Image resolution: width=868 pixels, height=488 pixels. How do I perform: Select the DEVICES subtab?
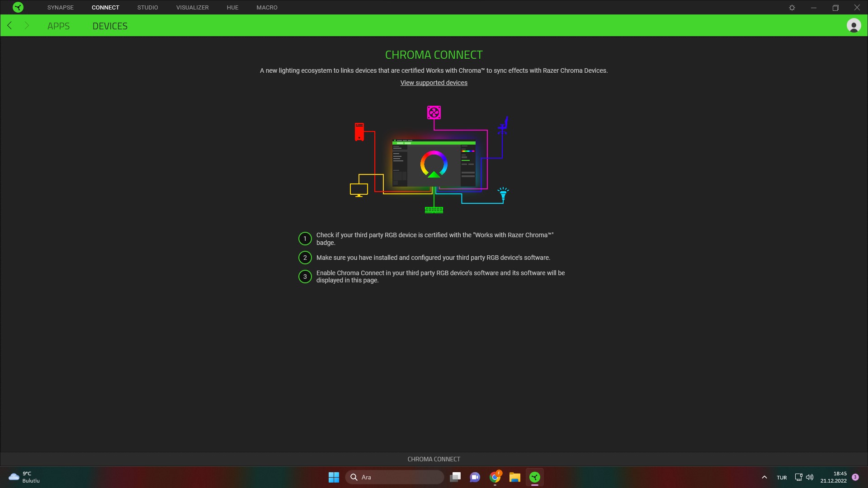tap(110, 26)
